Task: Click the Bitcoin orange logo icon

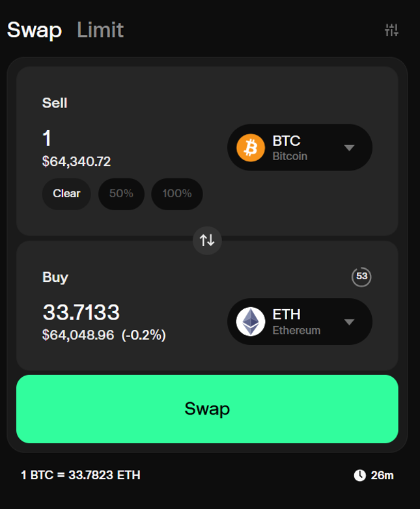Action: [x=251, y=148]
